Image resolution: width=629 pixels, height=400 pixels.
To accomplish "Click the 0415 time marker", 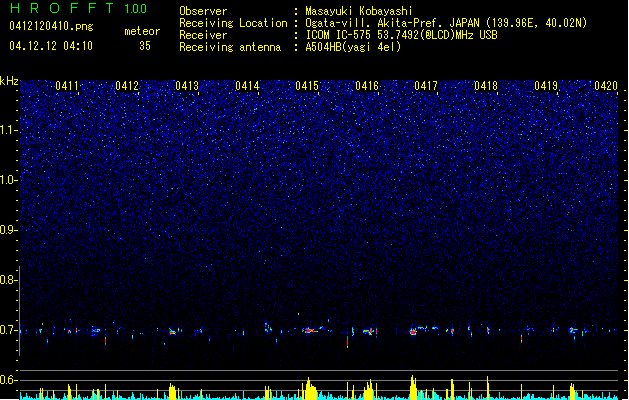I will tap(307, 86).
